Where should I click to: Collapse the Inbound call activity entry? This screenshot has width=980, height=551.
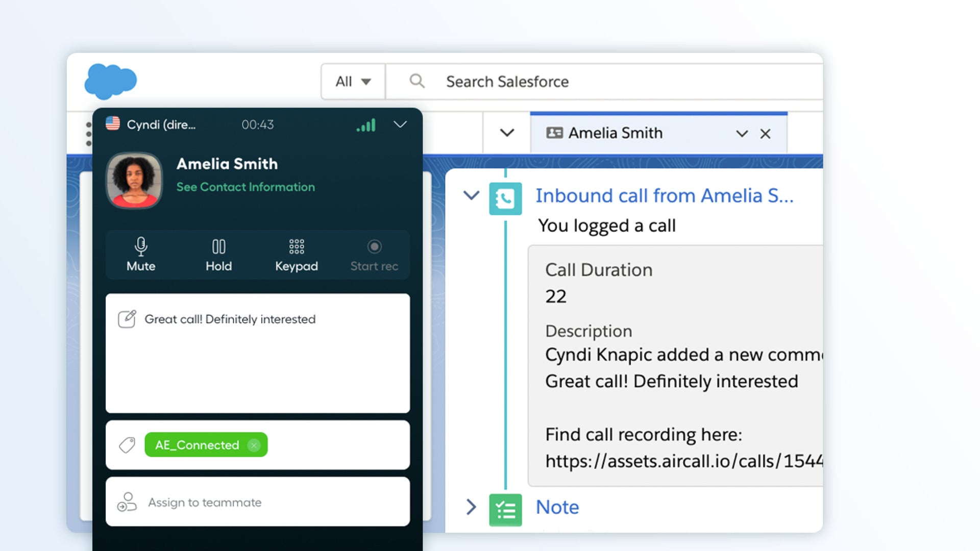tap(471, 195)
